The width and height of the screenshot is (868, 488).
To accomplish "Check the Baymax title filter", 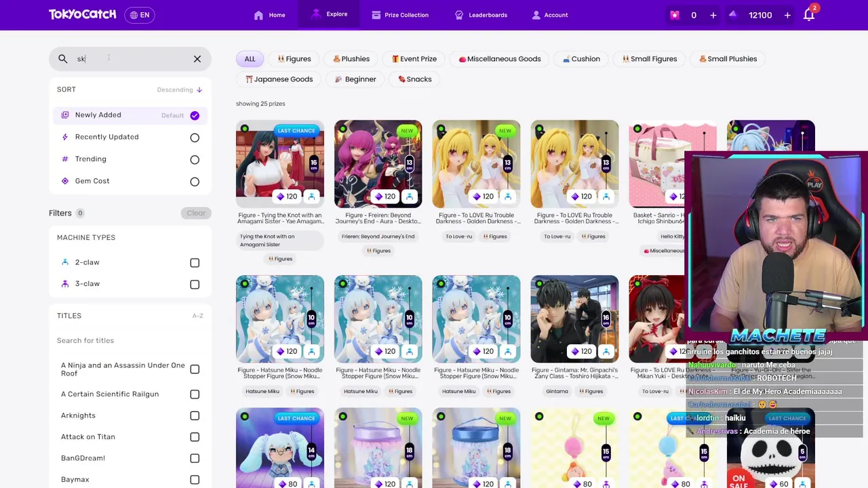I will (x=195, y=480).
